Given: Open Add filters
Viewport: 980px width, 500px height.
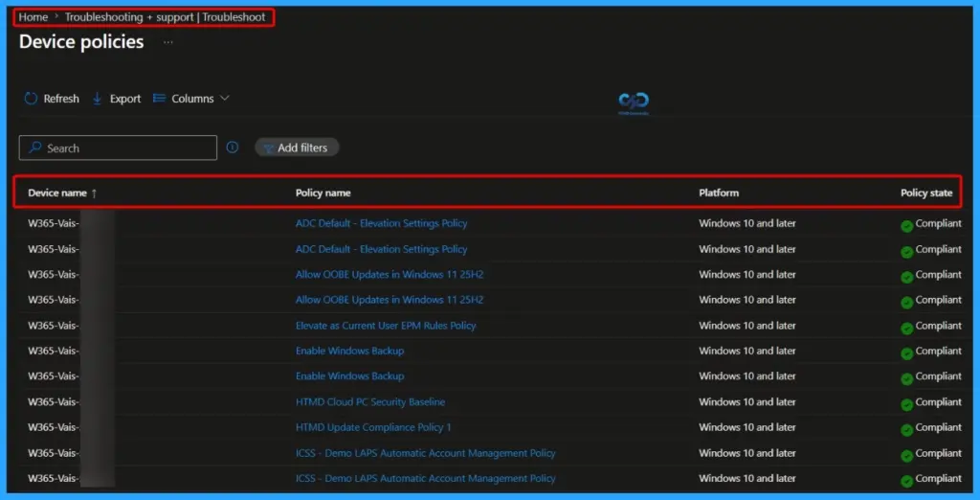Looking at the screenshot, I should [x=297, y=148].
